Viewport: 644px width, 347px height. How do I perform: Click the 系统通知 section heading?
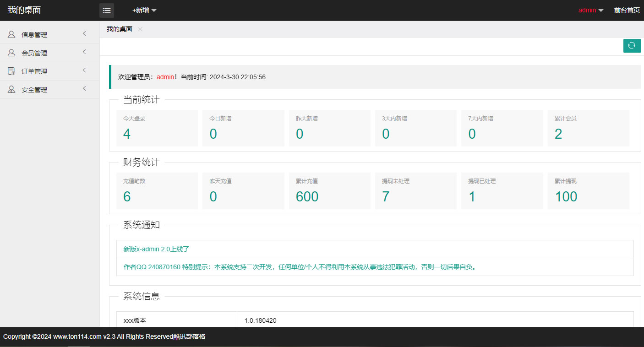coord(142,225)
